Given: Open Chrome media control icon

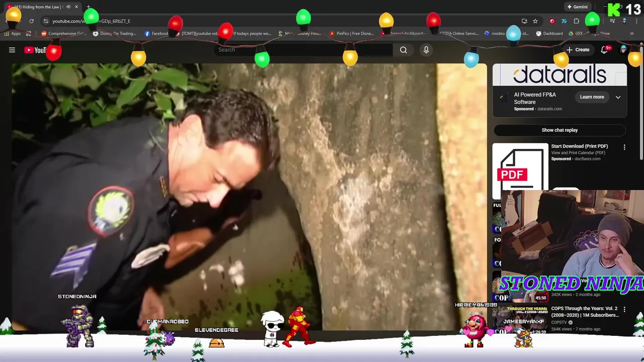Looking at the screenshot, I should tap(612, 21).
